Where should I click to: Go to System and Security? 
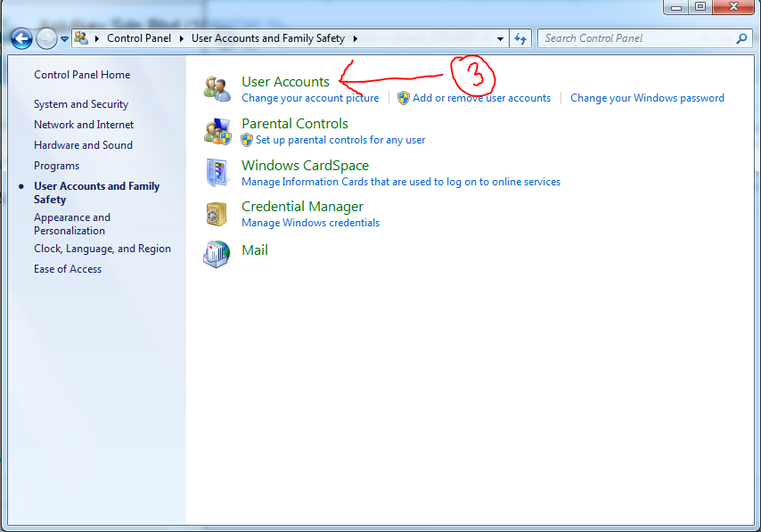[81, 104]
